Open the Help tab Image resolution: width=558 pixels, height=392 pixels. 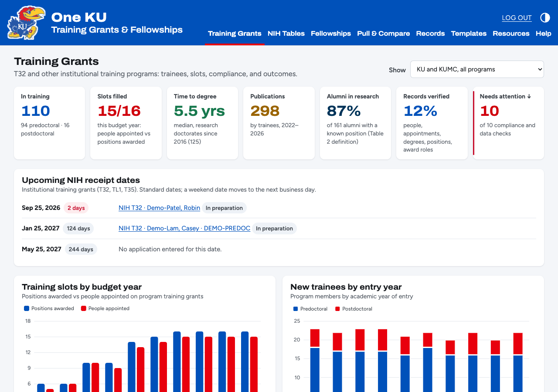pyautogui.click(x=544, y=34)
